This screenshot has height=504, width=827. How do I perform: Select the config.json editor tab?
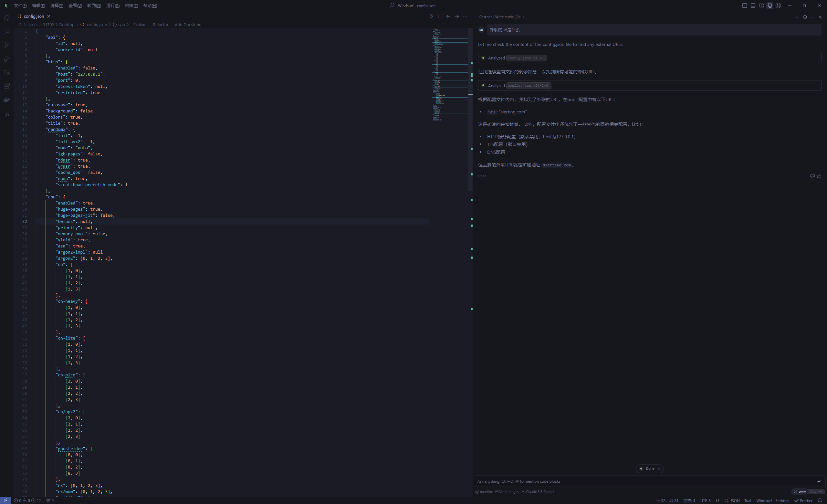pos(34,16)
